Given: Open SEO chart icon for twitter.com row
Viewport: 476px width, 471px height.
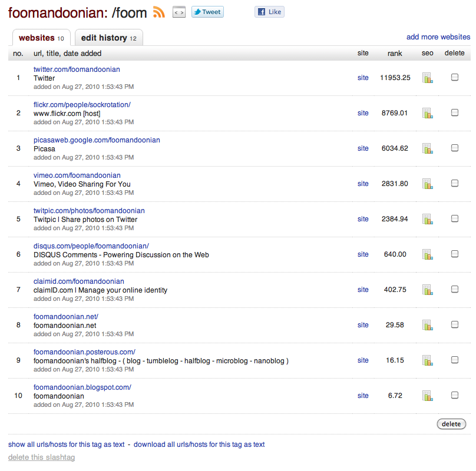Looking at the screenshot, I should click(428, 78).
